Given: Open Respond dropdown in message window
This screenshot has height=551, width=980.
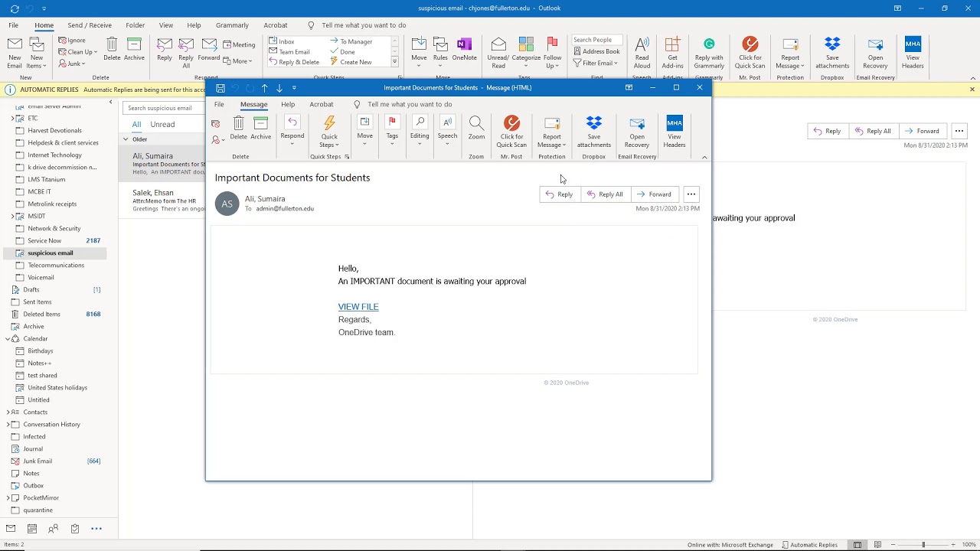Looking at the screenshot, I should tap(292, 132).
